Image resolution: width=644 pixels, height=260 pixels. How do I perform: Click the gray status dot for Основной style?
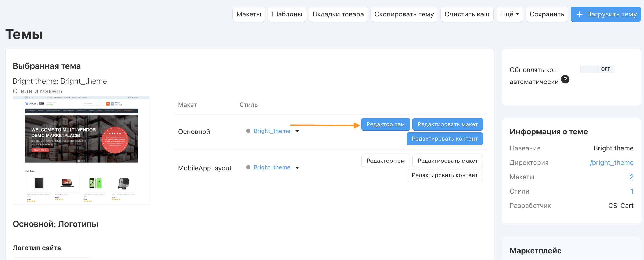(x=248, y=131)
